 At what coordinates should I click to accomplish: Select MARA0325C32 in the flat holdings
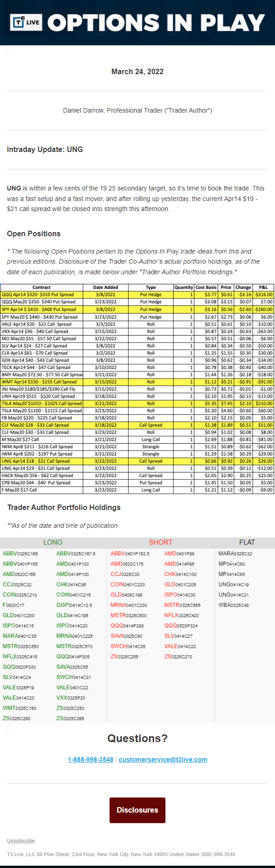click(x=235, y=554)
